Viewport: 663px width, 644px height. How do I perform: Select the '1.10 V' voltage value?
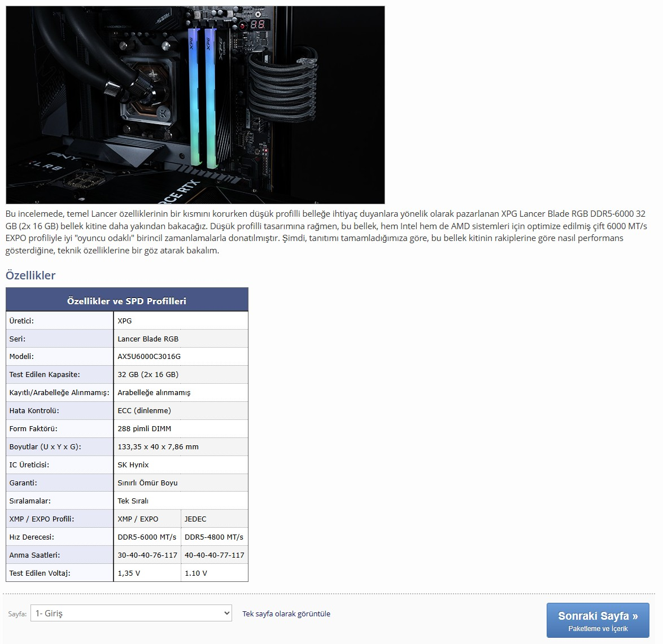click(x=196, y=573)
